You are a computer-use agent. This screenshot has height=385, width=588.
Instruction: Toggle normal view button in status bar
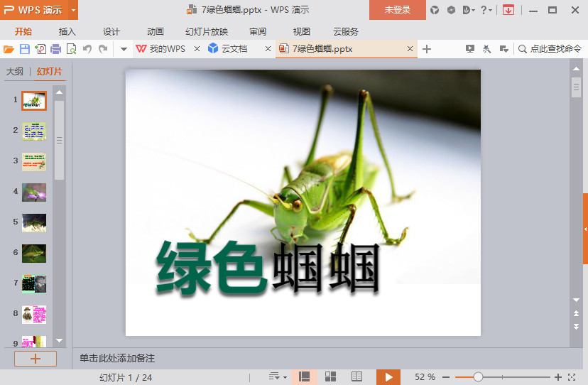point(304,376)
